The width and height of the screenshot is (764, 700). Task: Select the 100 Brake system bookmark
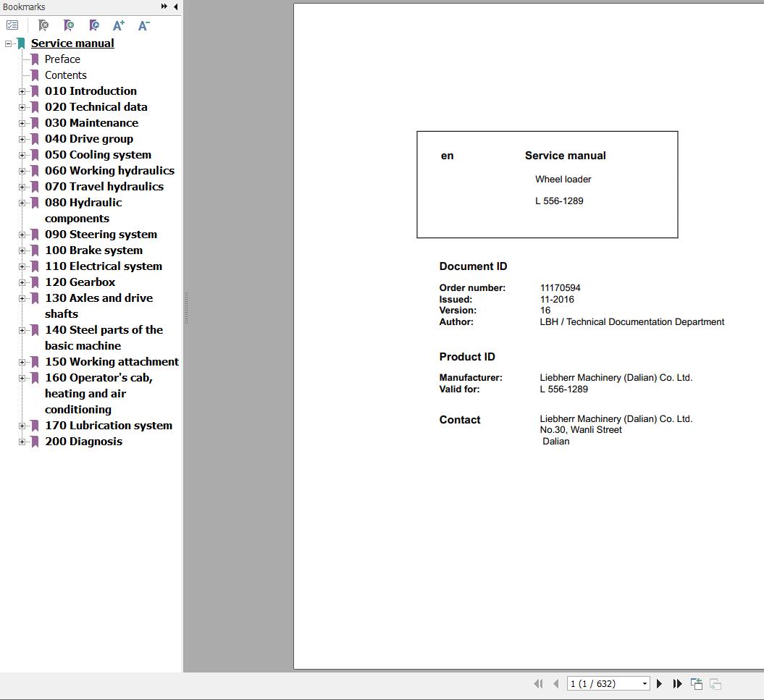tap(93, 250)
